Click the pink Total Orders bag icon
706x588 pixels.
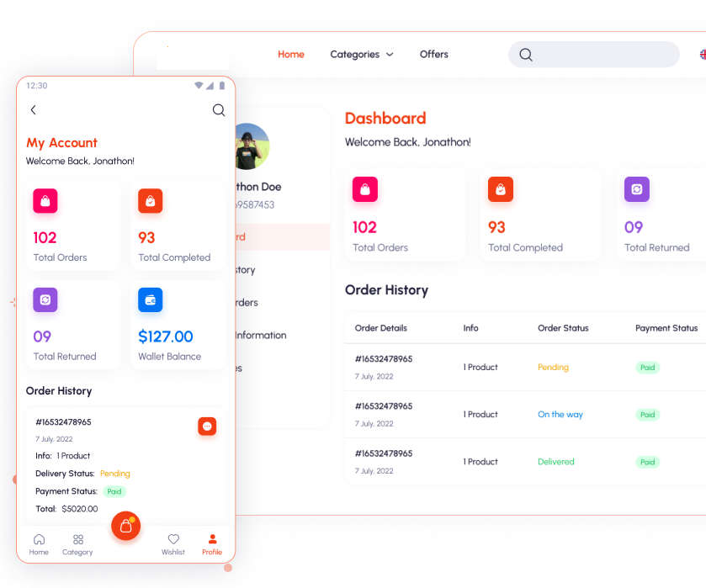point(45,201)
